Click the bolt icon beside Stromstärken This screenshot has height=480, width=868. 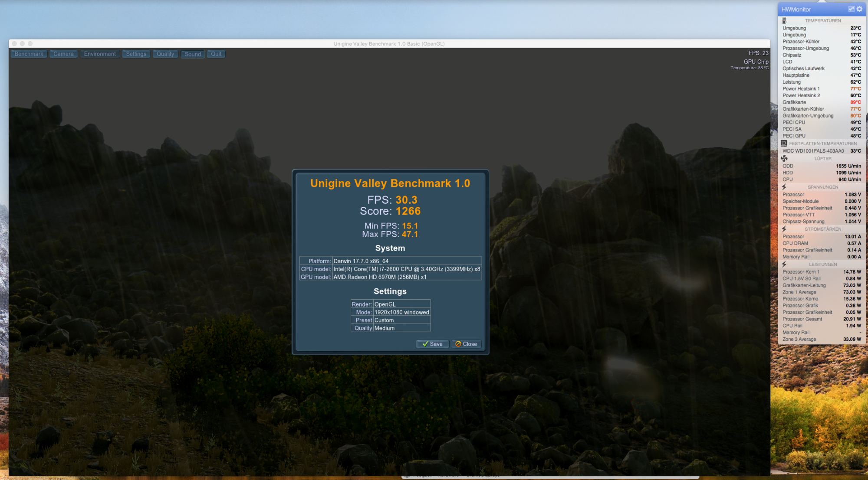pos(784,229)
